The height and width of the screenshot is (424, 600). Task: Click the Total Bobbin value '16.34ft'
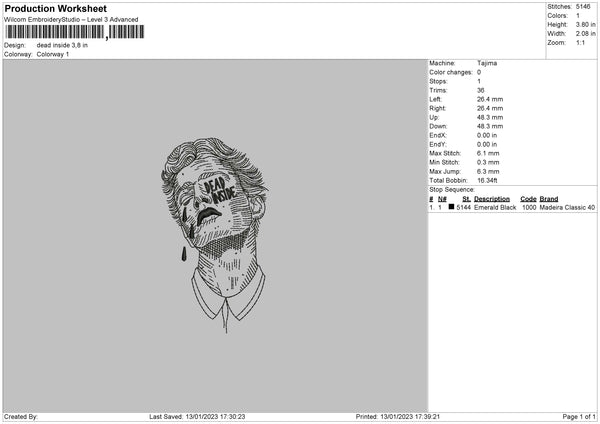coord(487,181)
